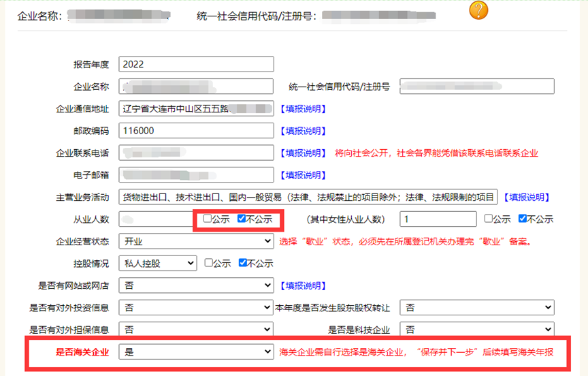Open 是否有对外担保信息 dropdown
Image resolution: width=588 pixels, height=376 pixels.
click(x=196, y=330)
